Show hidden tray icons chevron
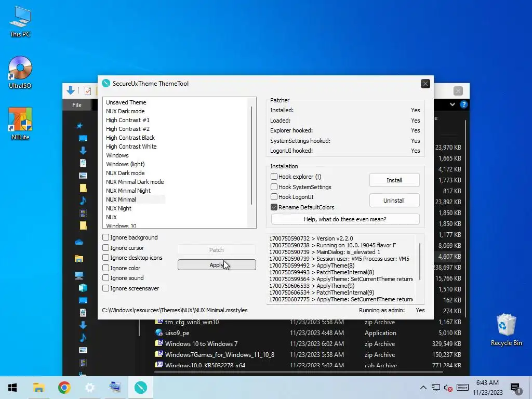 click(x=423, y=388)
